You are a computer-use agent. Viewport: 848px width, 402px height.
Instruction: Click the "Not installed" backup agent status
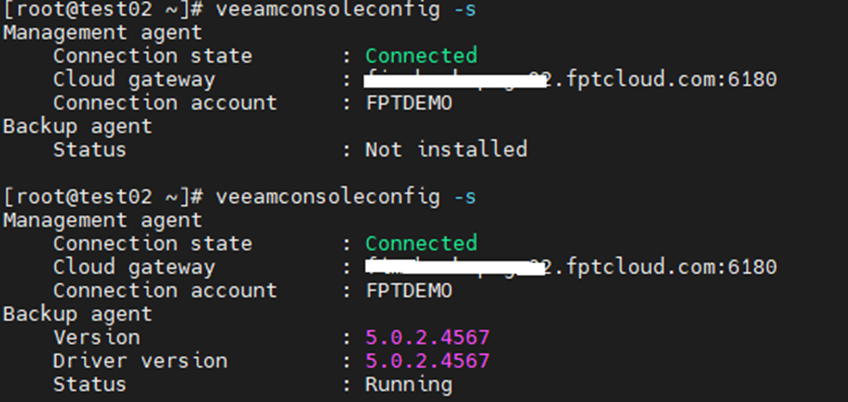pos(446,150)
